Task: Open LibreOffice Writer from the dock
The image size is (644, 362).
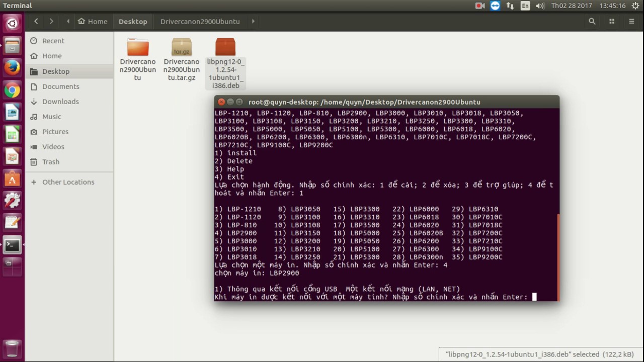Action: 12,112
